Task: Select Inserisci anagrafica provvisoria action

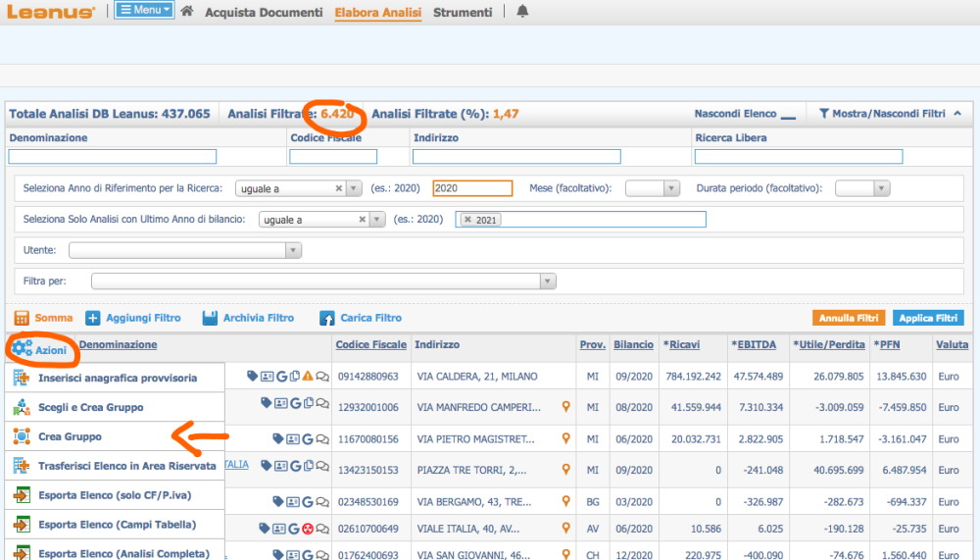Action: 115,378
